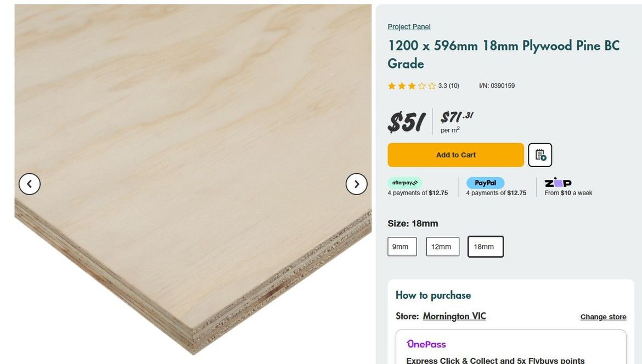Click the Afterpay 4 payments of $12.75 text

click(418, 193)
